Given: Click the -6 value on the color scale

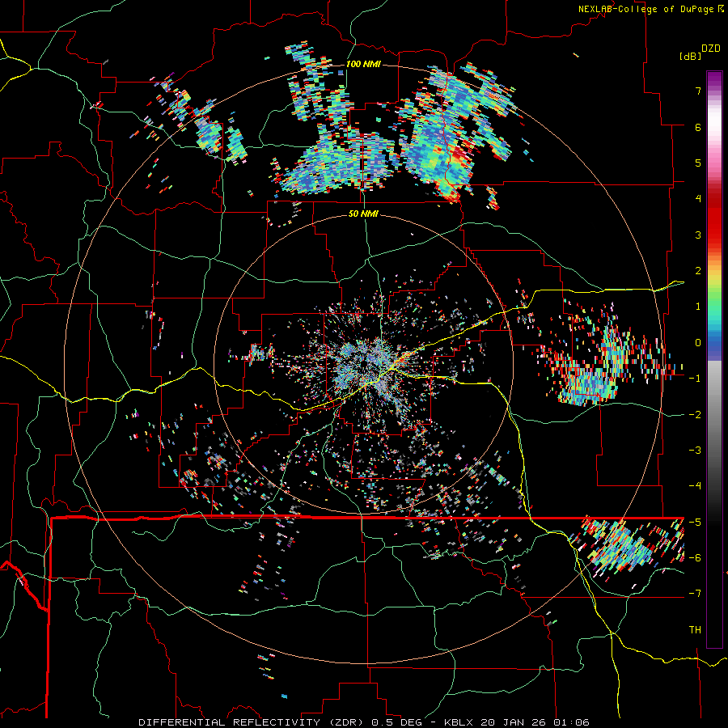Looking at the screenshot, I should click(695, 558).
